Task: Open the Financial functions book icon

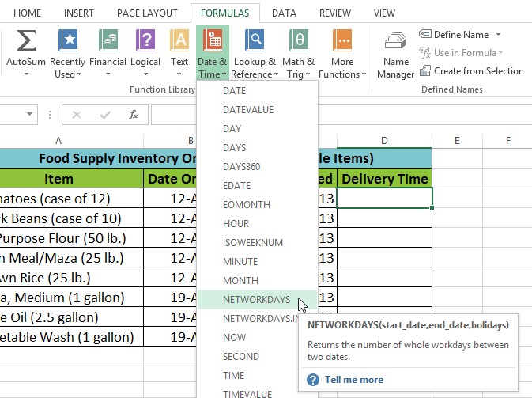Action: click(x=108, y=40)
